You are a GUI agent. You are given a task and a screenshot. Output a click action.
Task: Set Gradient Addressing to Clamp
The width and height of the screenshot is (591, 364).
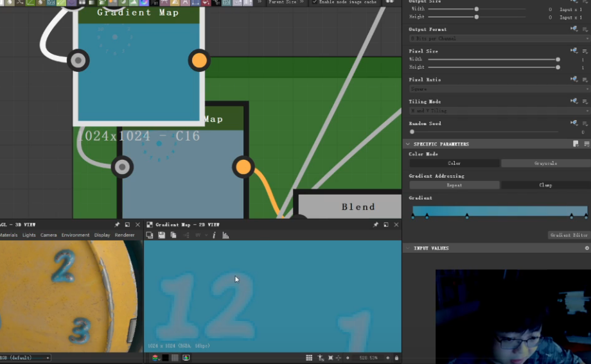[545, 185]
